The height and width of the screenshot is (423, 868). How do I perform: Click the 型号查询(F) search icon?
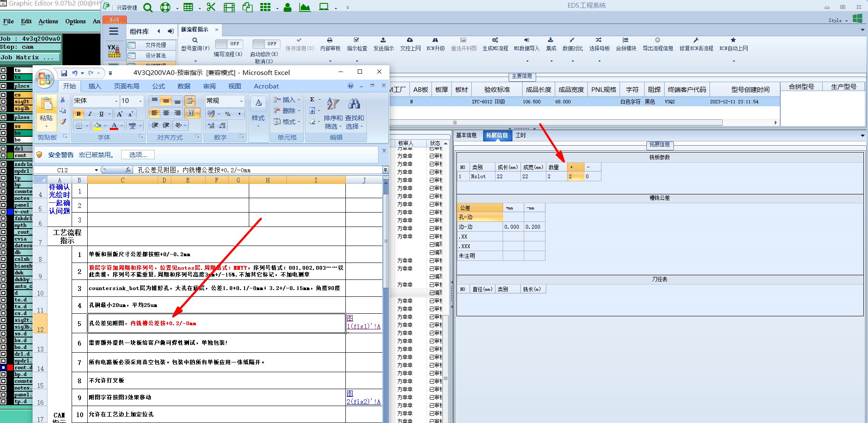[195, 40]
